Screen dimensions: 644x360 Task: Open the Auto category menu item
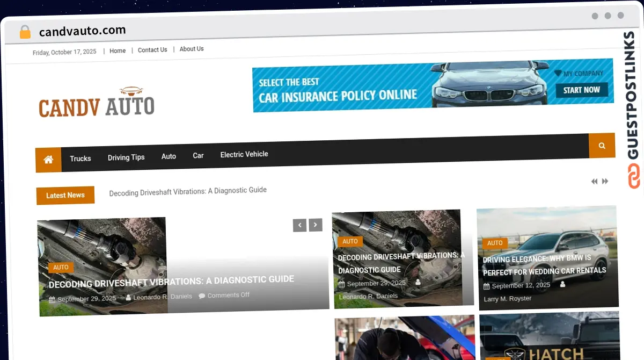pos(169,156)
